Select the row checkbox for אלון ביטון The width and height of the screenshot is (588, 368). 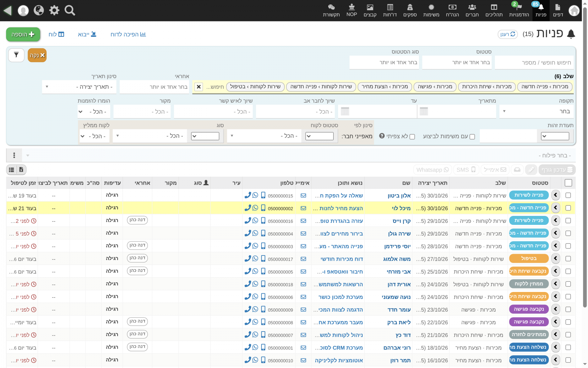coord(568,195)
